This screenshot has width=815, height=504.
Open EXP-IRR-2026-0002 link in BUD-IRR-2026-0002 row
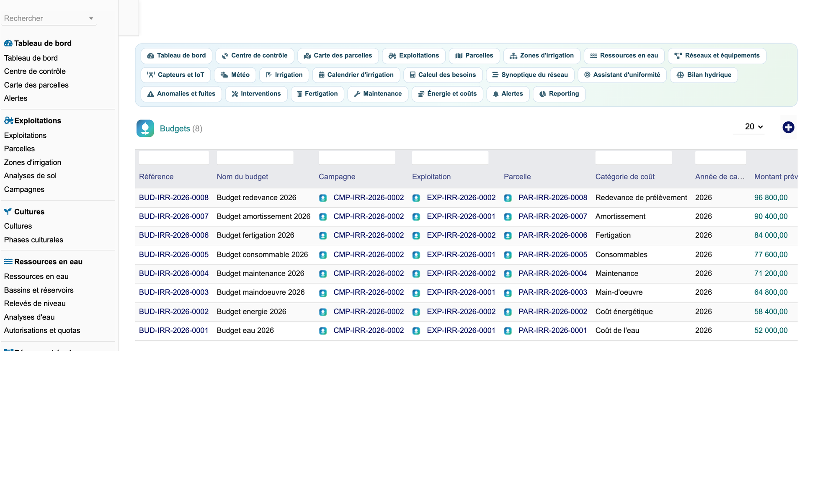click(x=461, y=311)
